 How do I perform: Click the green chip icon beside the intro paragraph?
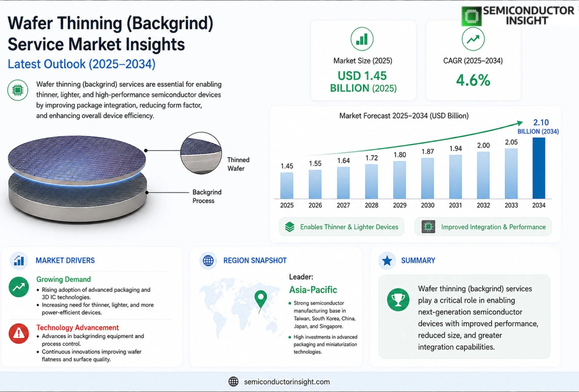pyautogui.click(x=18, y=90)
